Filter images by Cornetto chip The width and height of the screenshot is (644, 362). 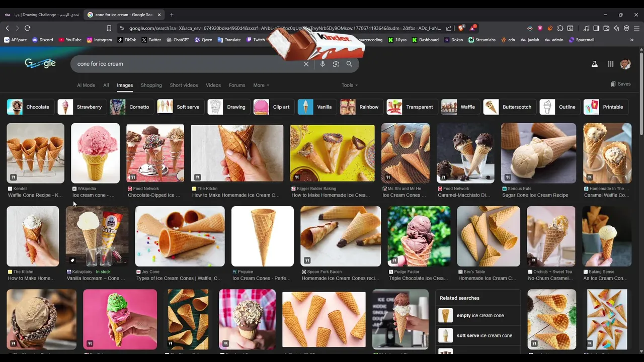[x=132, y=107]
